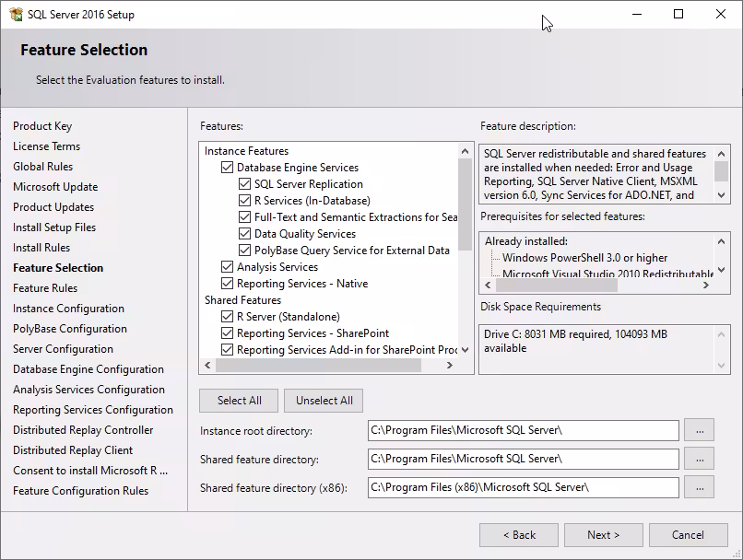Click features list scroll up arrow
This screenshot has height=560, width=743.
coord(465,151)
